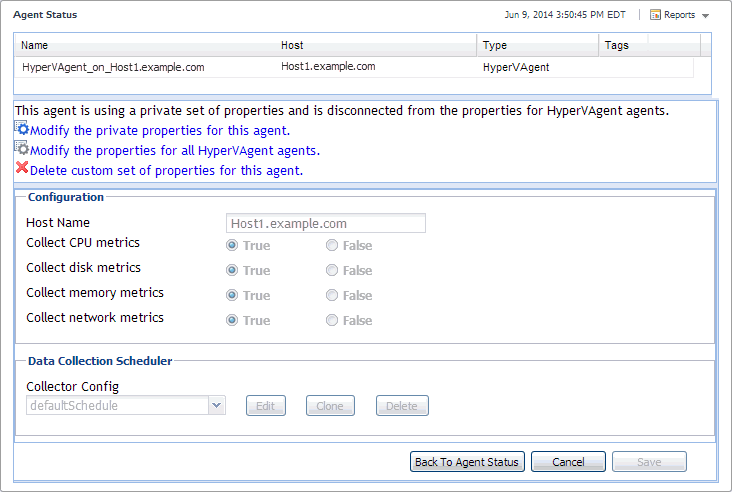
Task: Select True for Collect network metrics
Action: pos(232,320)
